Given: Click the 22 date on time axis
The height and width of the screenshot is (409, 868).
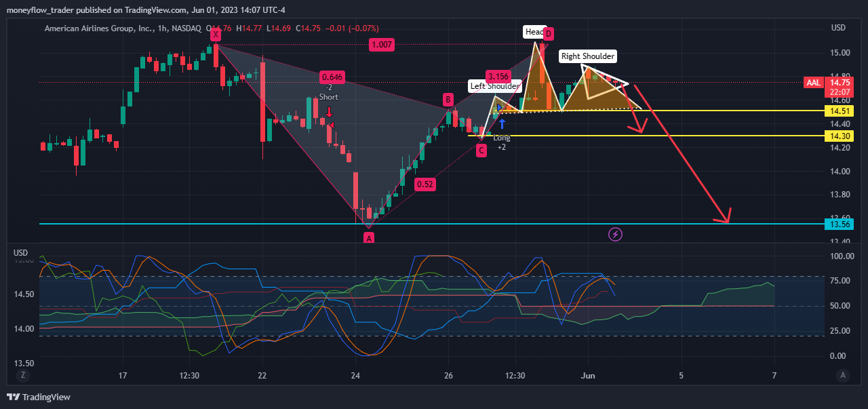Looking at the screenshot, I should [262, 375].
